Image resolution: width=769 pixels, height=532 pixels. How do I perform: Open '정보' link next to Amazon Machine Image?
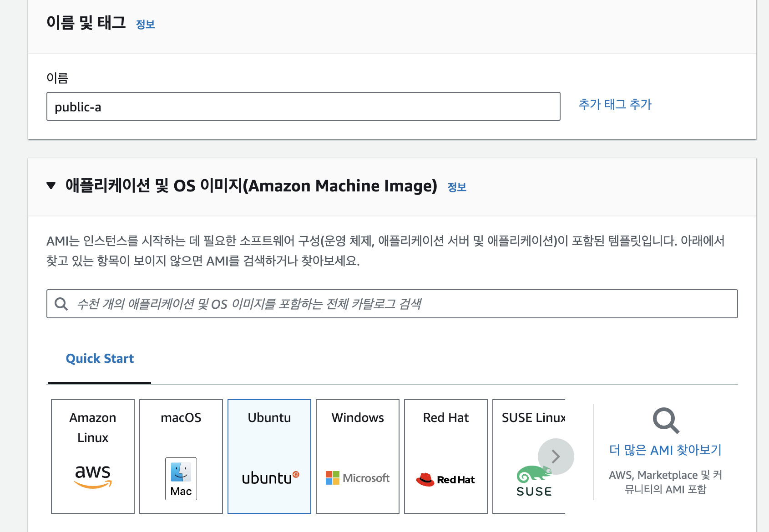pyautogui.click(x=457, y=187)
